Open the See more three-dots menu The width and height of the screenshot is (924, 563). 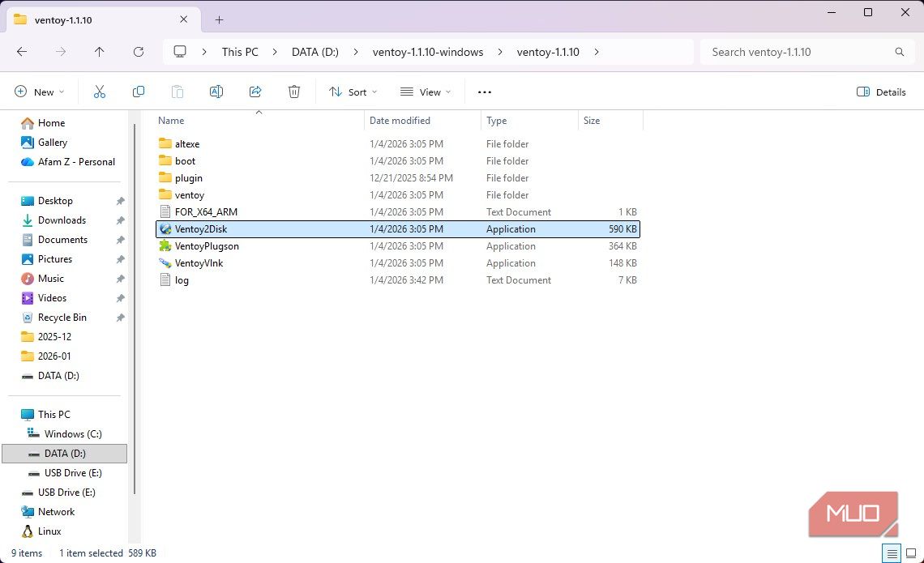[485, 92]
